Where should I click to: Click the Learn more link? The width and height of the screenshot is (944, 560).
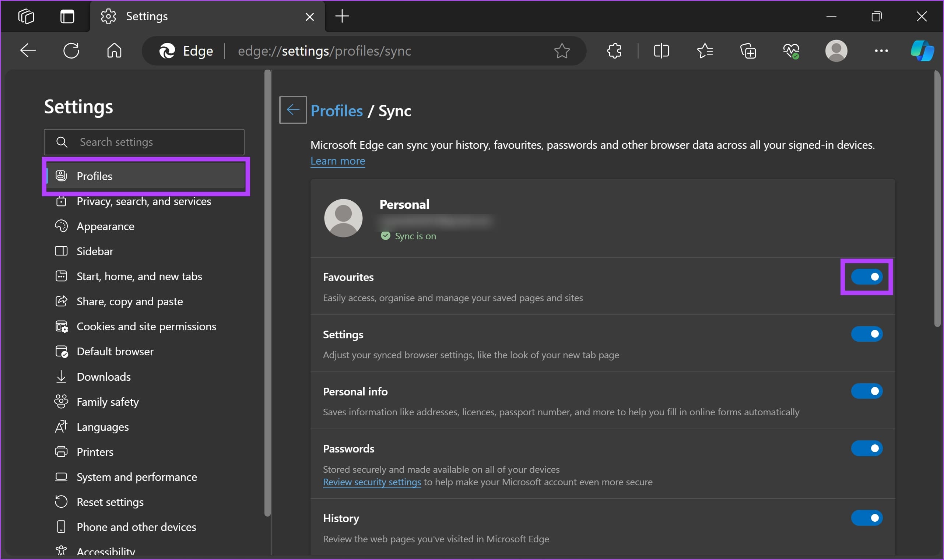pyautogui.click(x=337, y=161)
